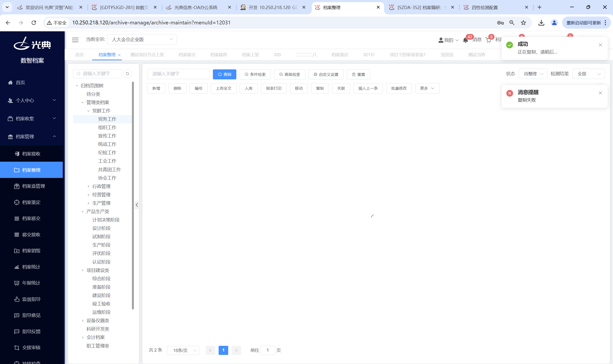Toggle the hamburger menu collapse icon
The width and height of the screenshot is (613, 364).
[75, 39]
